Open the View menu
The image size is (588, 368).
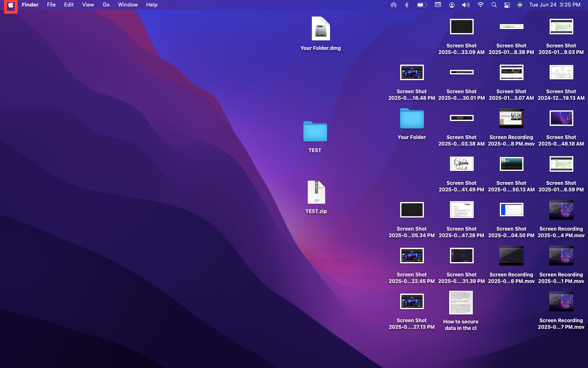coord(88,5)
